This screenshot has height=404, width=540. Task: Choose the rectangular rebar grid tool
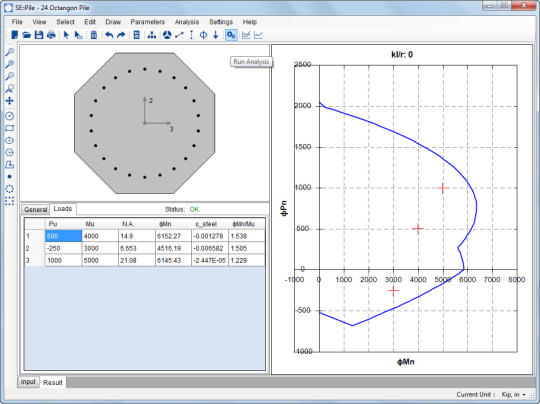tap(9, 201)
